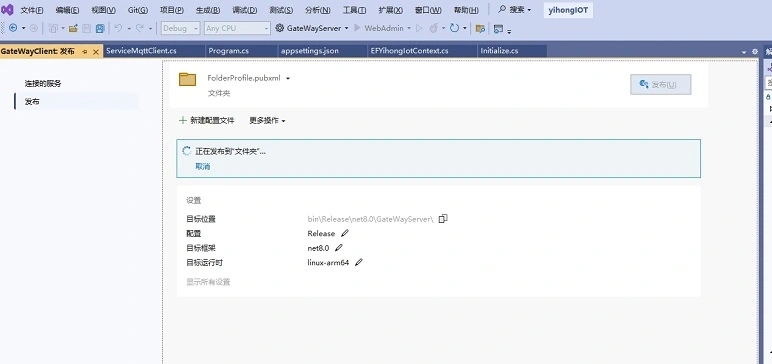The width and height of the screenshot is (772, 364).
Task: Open the 文件(F) menu
Action: coord(32,10)
